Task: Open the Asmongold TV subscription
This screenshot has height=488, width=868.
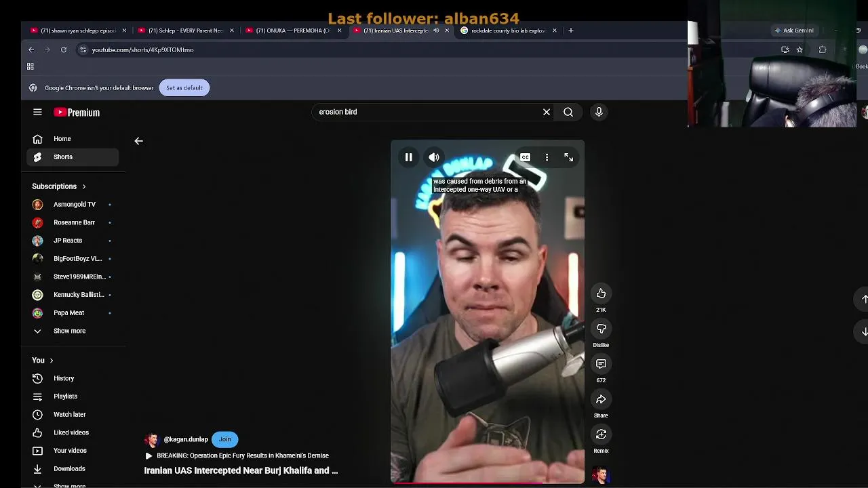Action: click(x=73, y=204)
